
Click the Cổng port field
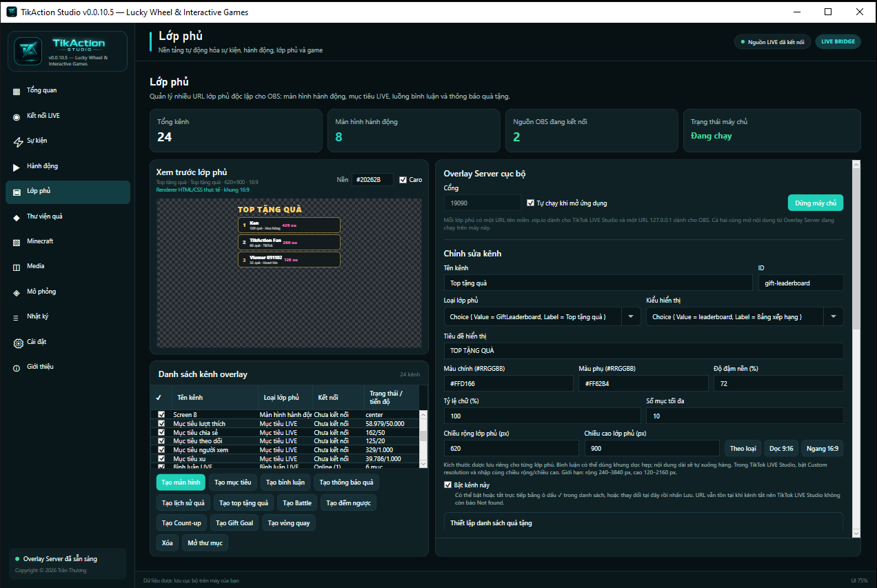(482, 203)
